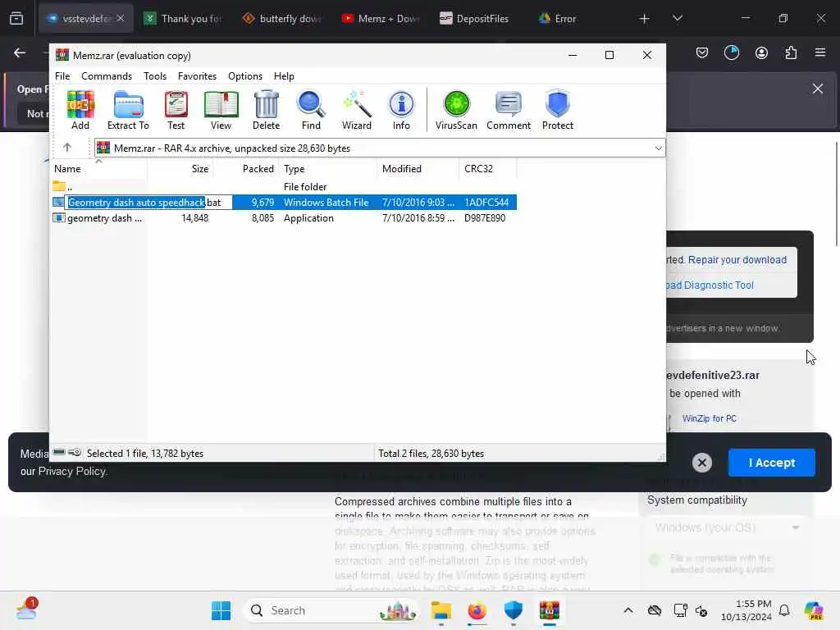Viewport: 840px width, 630px height.
Task: Sort by the Name column header
Action: pyautogui.click(x=99, y=169)
